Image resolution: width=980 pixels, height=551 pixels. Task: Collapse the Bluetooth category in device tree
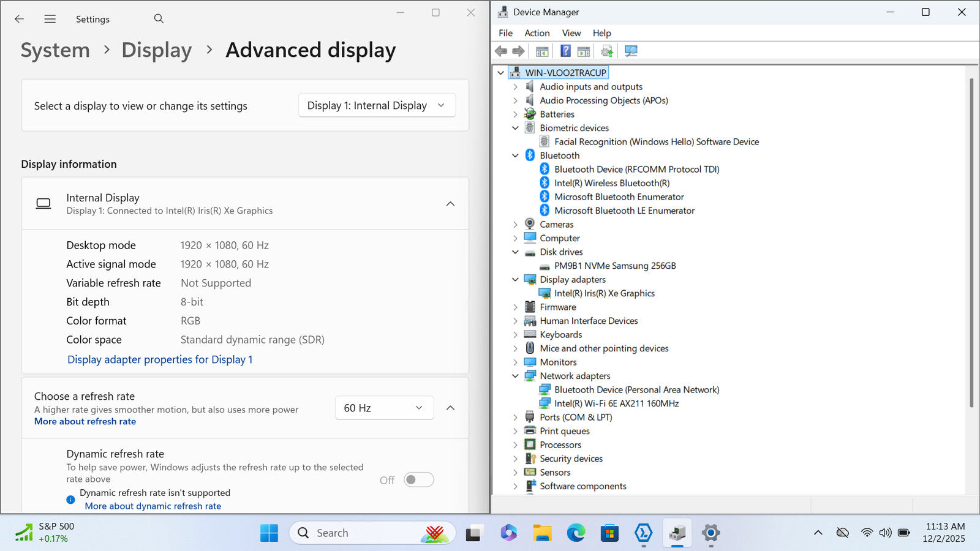point(515,156)
